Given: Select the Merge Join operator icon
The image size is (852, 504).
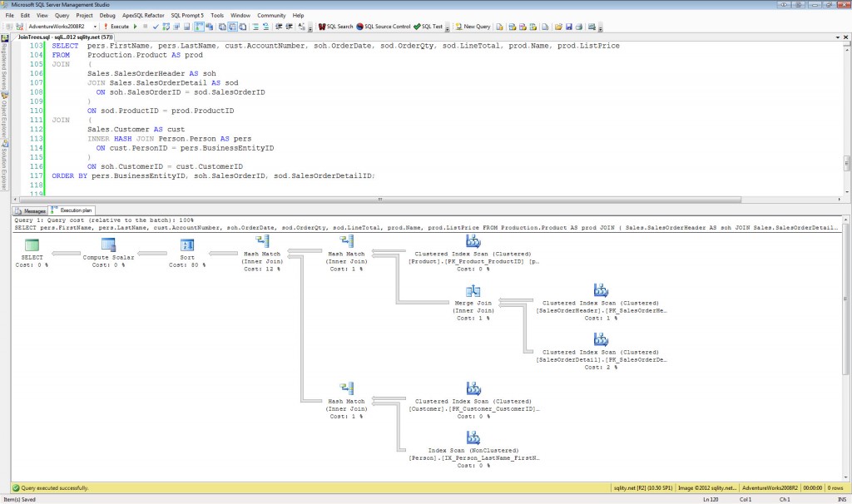Looking at the screenshot, I should click(473, 293).
